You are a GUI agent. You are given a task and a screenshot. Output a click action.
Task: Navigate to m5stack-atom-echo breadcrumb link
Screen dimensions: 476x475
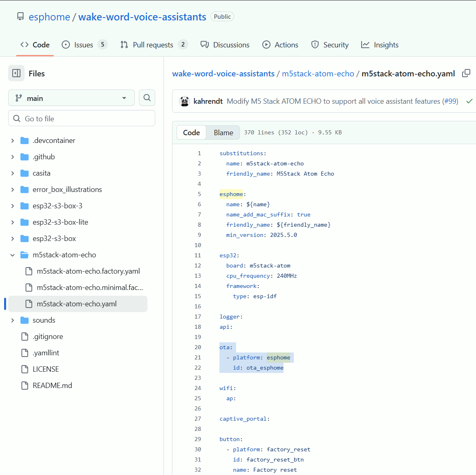[x=318, y=74]
